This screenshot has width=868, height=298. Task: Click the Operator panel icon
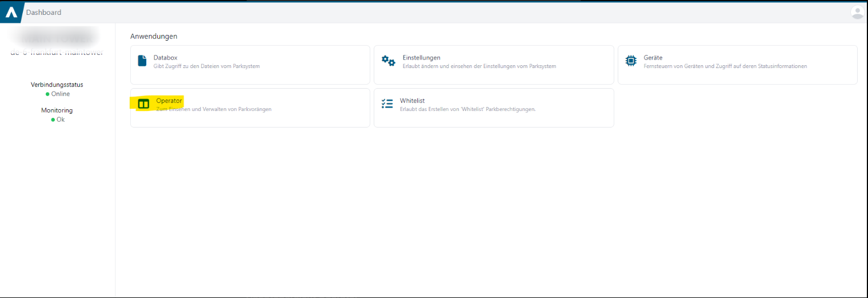(143, 104)
